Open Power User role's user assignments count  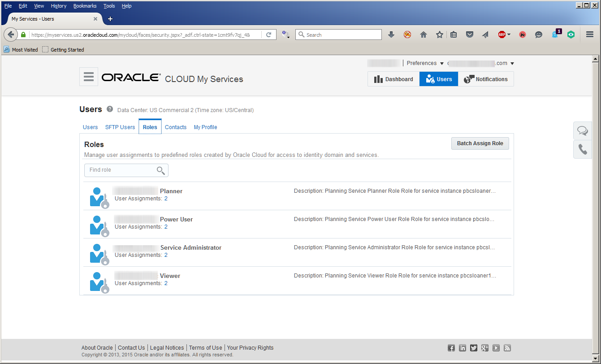tap(166, 227)
